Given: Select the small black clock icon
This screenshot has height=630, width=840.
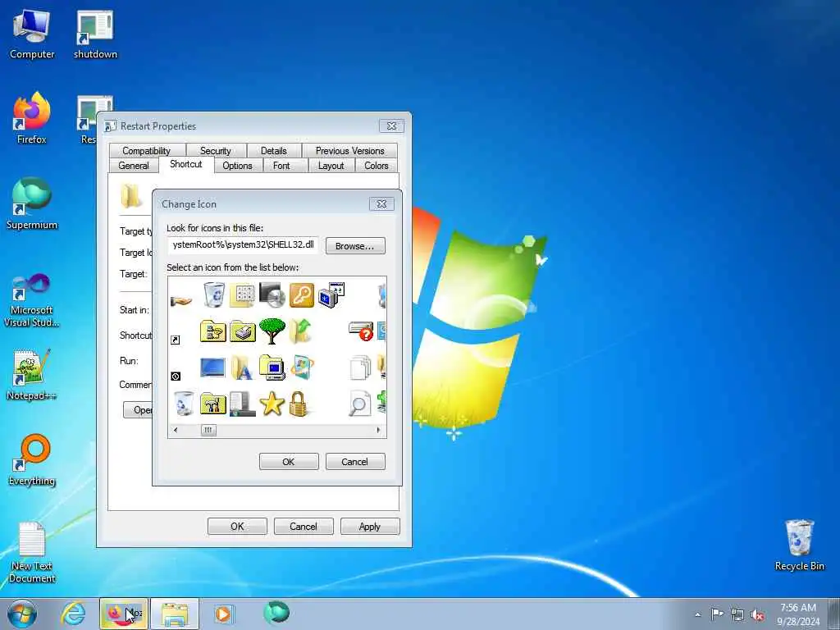Looking at the screenshot, I should (176, 376).
